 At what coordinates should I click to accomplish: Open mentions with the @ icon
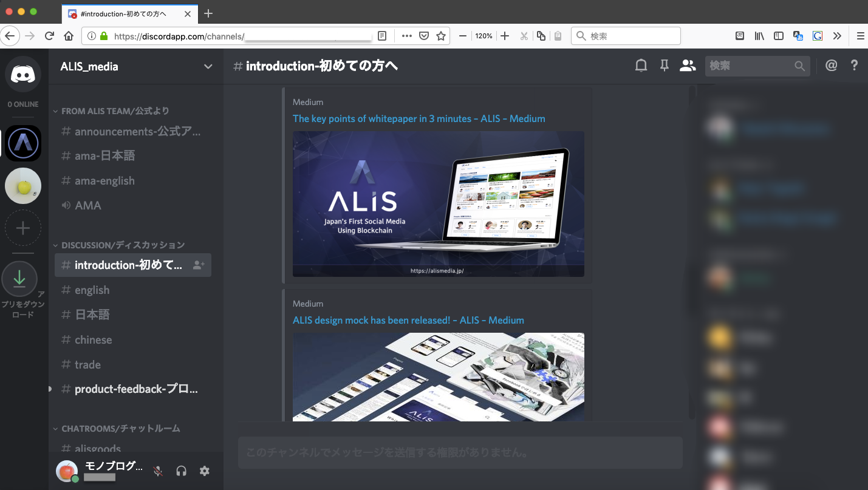(x=831, y=66)
